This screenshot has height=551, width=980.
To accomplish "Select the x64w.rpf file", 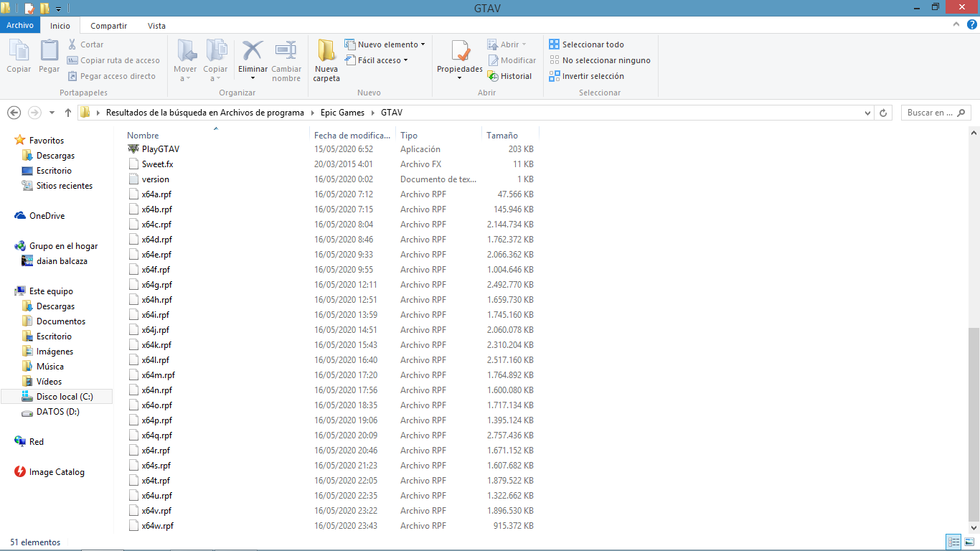I will [157, 526].
